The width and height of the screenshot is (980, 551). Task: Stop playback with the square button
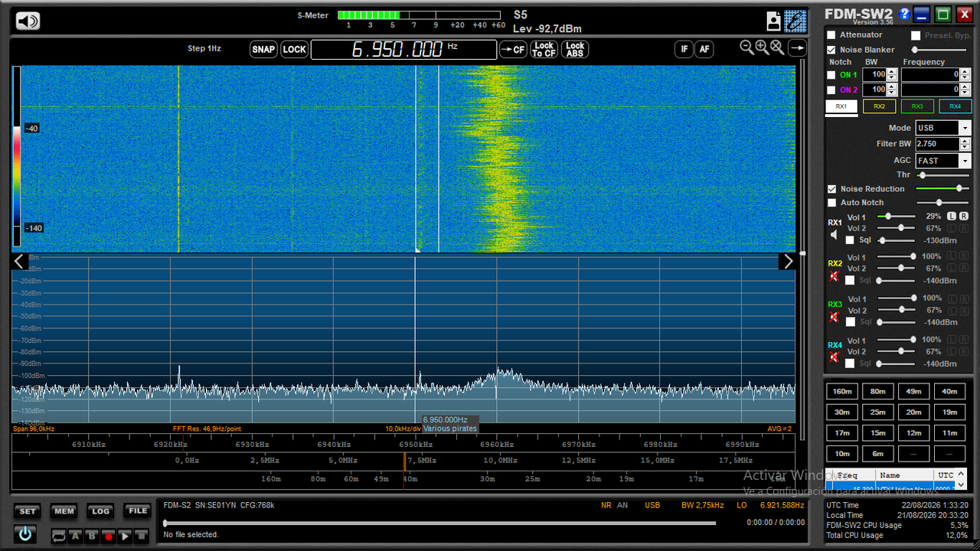141,536
